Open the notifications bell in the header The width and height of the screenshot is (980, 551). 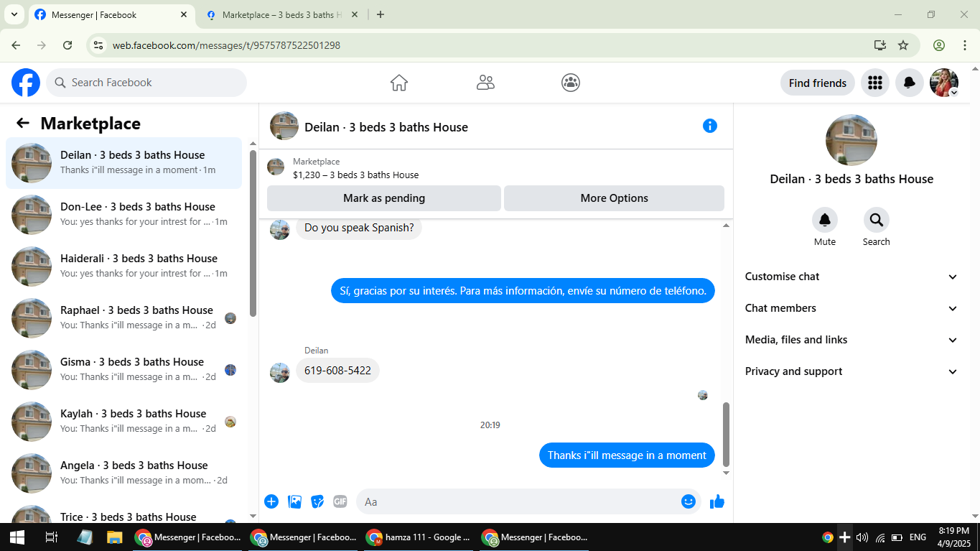tap(909, 83)
